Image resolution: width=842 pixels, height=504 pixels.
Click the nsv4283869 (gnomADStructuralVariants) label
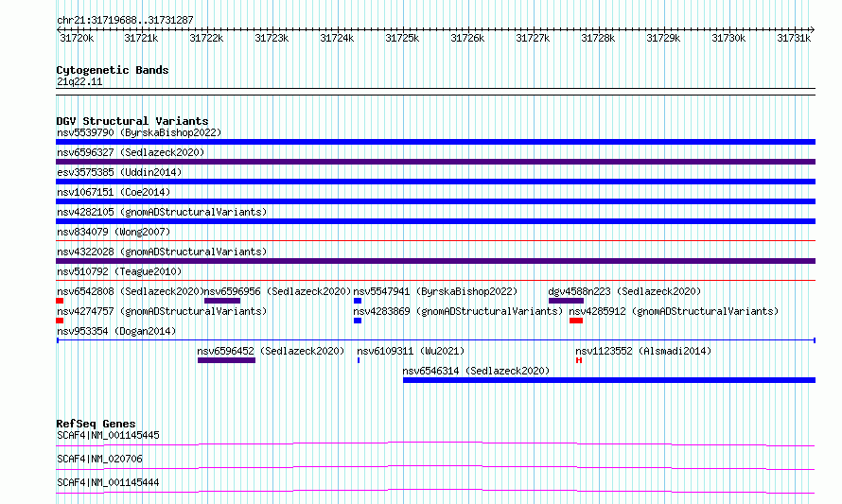[x=458, y=311]
